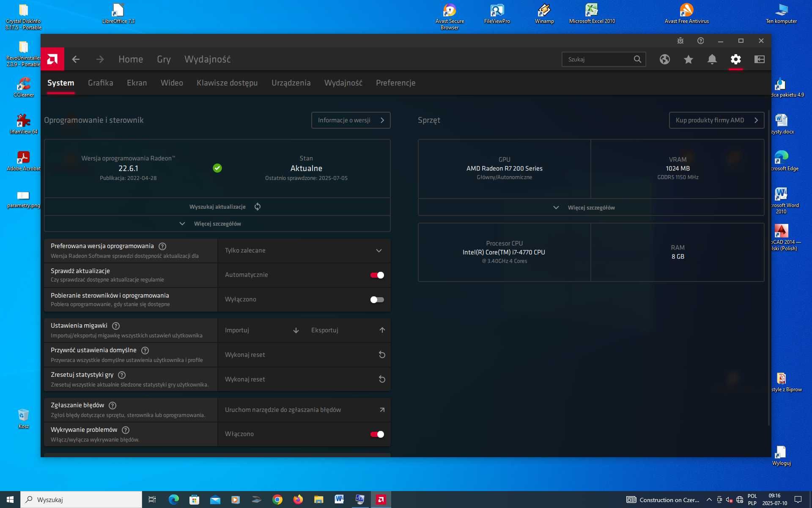Open Task View on taskbar

point(152,500)
